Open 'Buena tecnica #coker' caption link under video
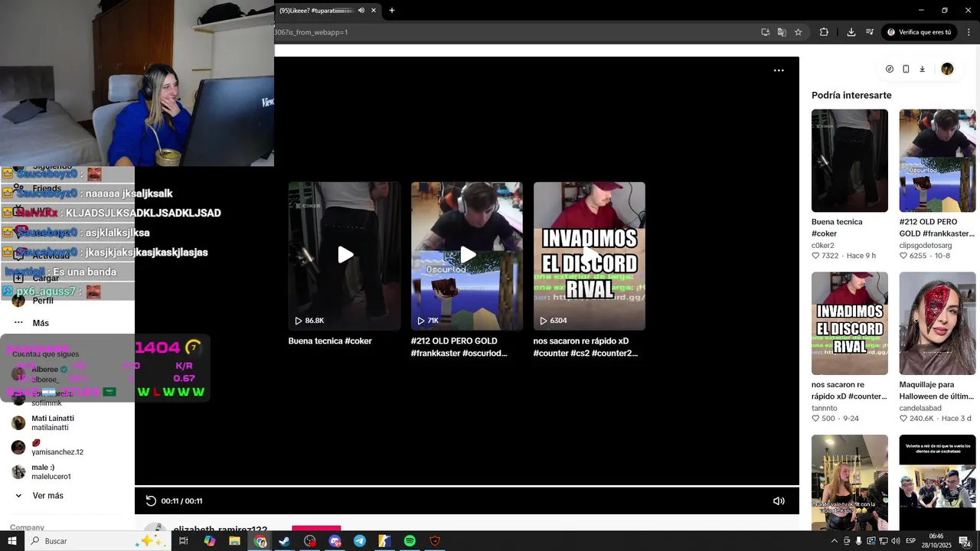Image resolution: width=980 pixels, height=551 pixels. (x=330, y=341)
